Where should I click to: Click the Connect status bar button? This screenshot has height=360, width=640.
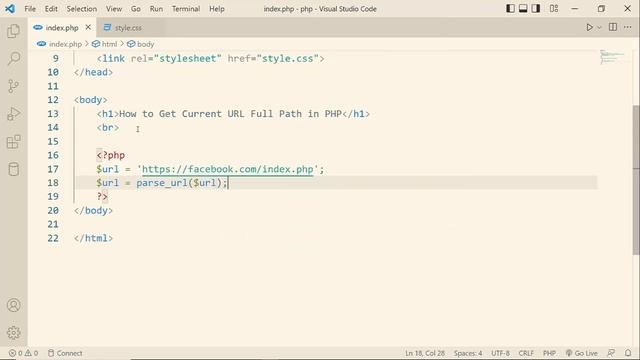[x=65, y=353]
